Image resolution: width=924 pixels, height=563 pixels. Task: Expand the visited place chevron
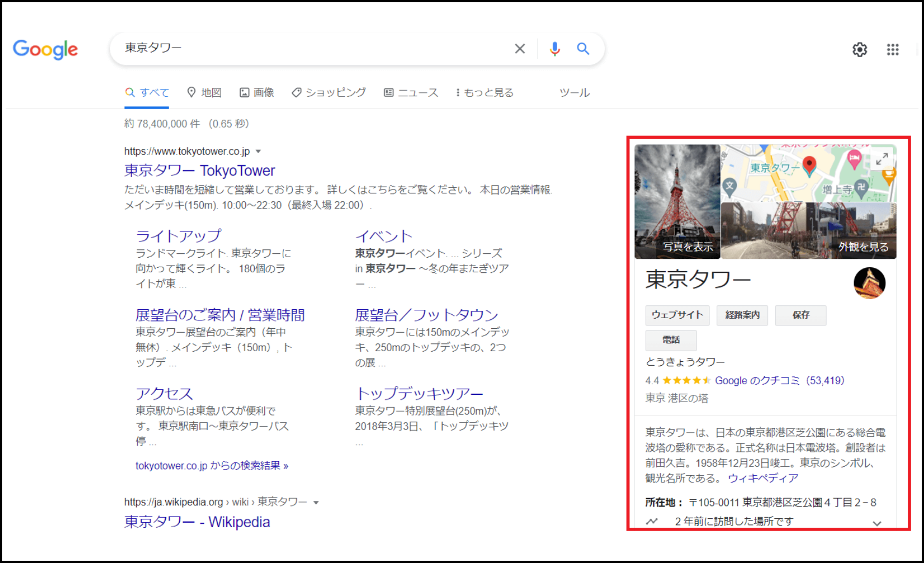tap(877, 523)
